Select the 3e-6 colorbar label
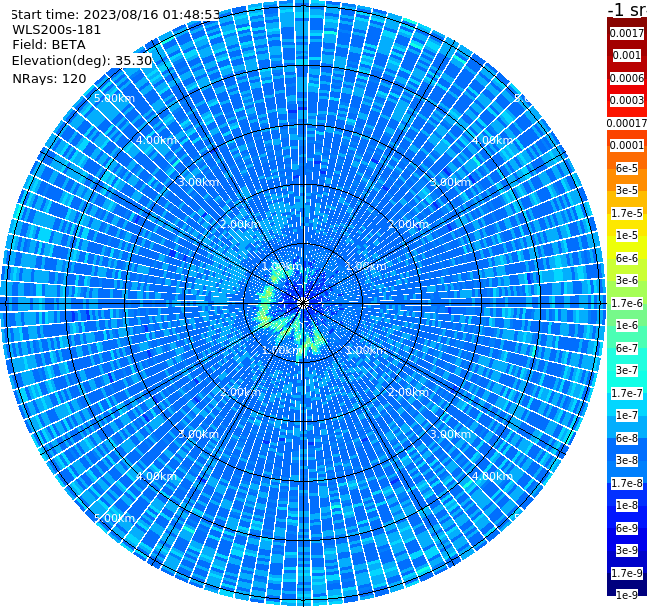Viewport: 647px width, 607px height. click(627, 280)
